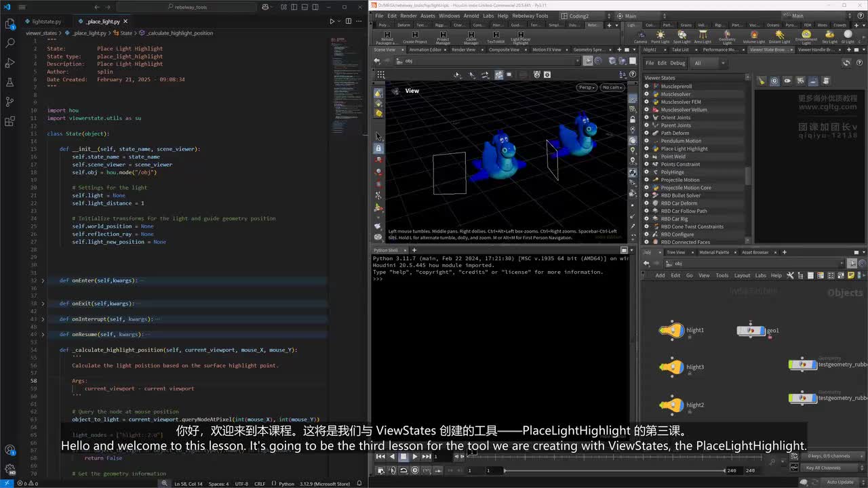Open the Cache Manager shelf tool
868x488 pixels.
pyautogui.click(x=471, y=37)
